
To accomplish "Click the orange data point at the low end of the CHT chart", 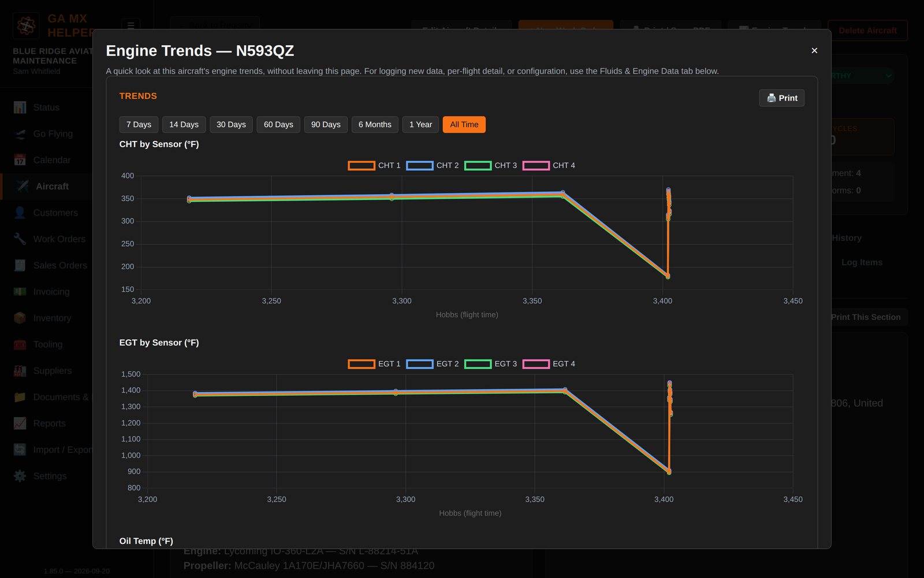I will (668, 276).
